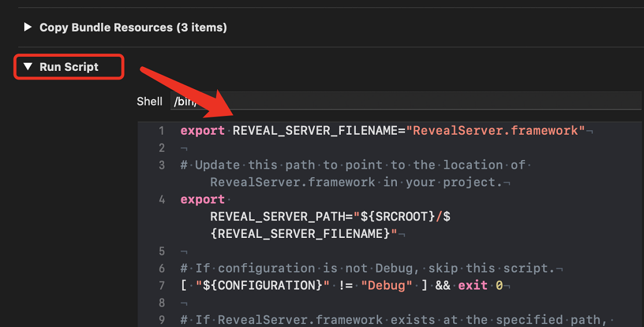Open the Copy Bundle Resources (3 items) section

click(133, 28)
